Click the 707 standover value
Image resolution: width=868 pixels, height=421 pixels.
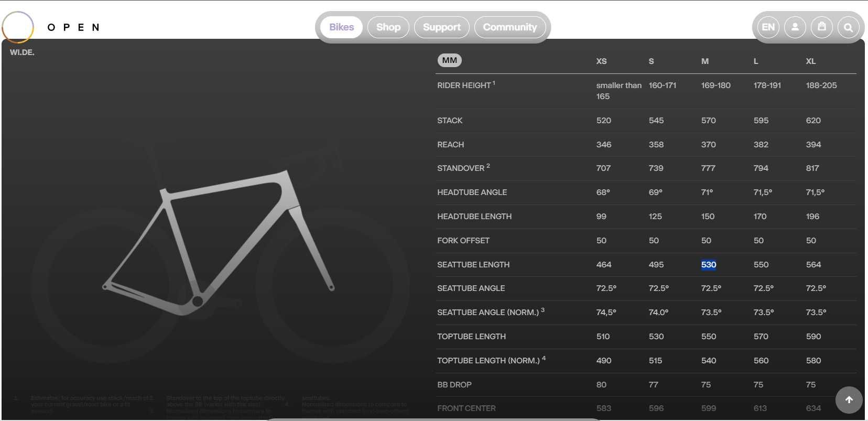[x=603, y=168]
